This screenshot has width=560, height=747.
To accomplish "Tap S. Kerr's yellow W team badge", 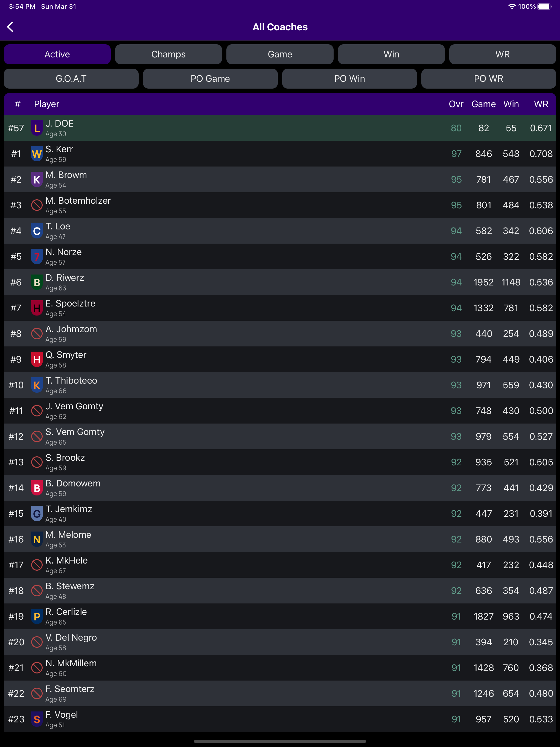I will tap(37, 154).
